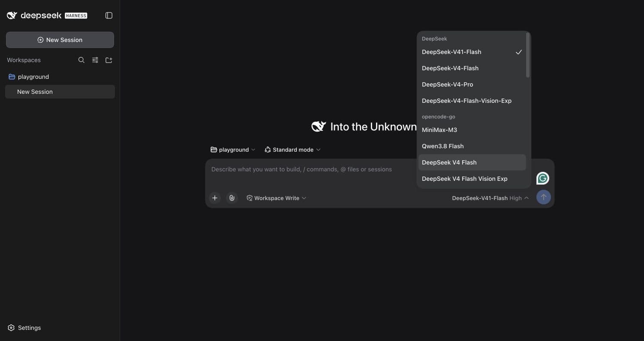Start a New Session
The width and height of the screenshot is (644, 341).
tap(60, 40)
